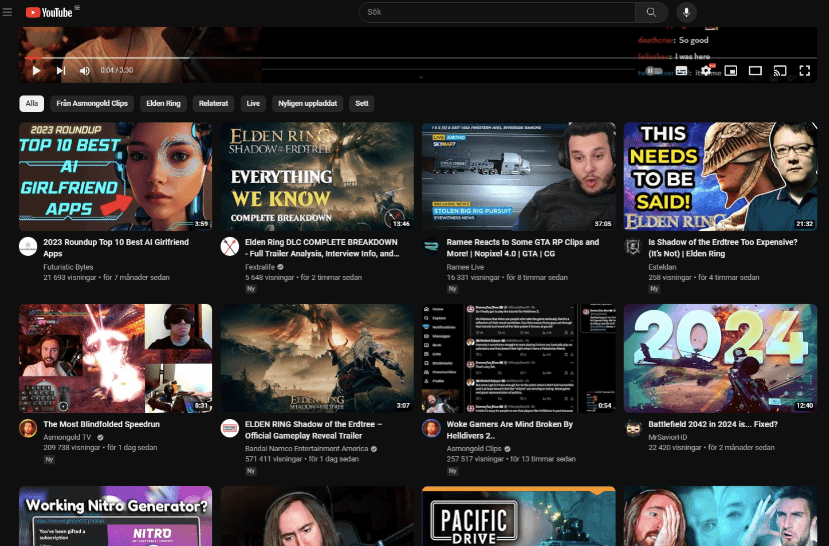
Task: Open Stolen Big Rig Pursuit thumbnail
Action: [519, 177]
